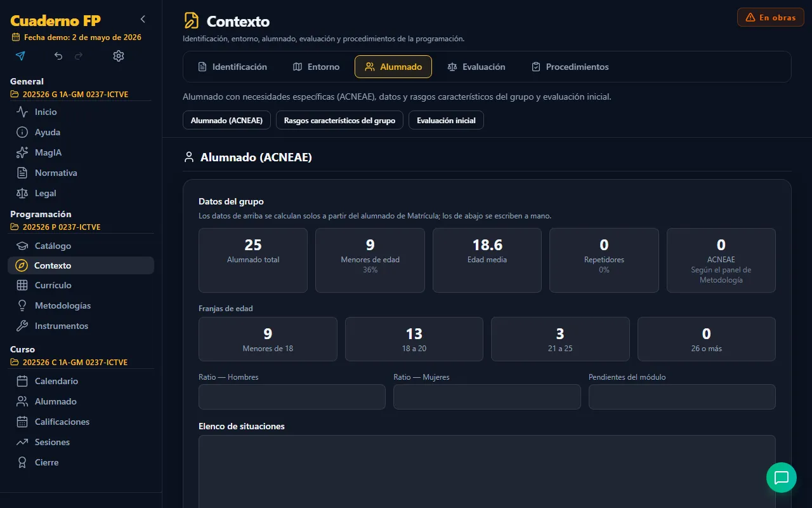Image resolution: width=812 pixels, height=508 pixels.
Task: Click the Metodologías lightbulb icon
Action: click(22, 305)
